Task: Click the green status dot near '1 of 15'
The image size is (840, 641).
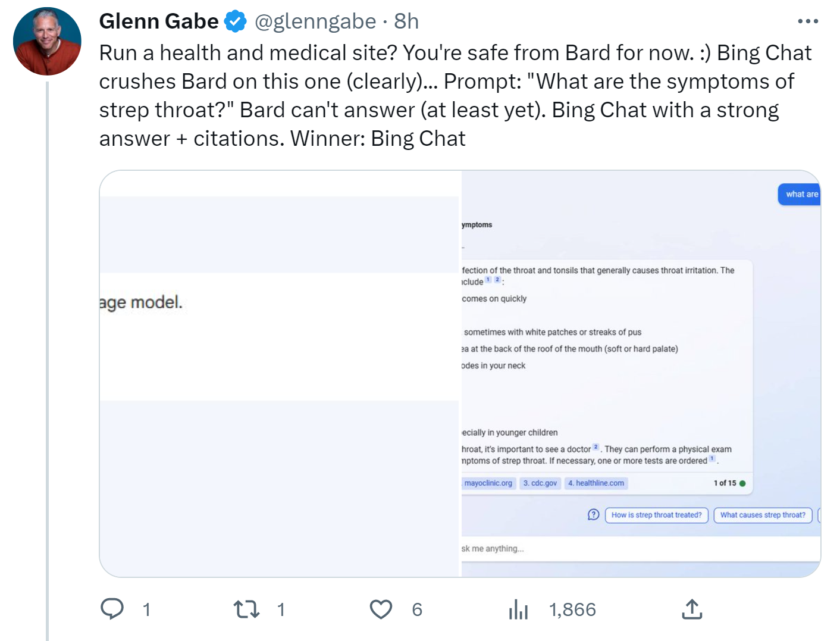Action: (x=742, y=483)
